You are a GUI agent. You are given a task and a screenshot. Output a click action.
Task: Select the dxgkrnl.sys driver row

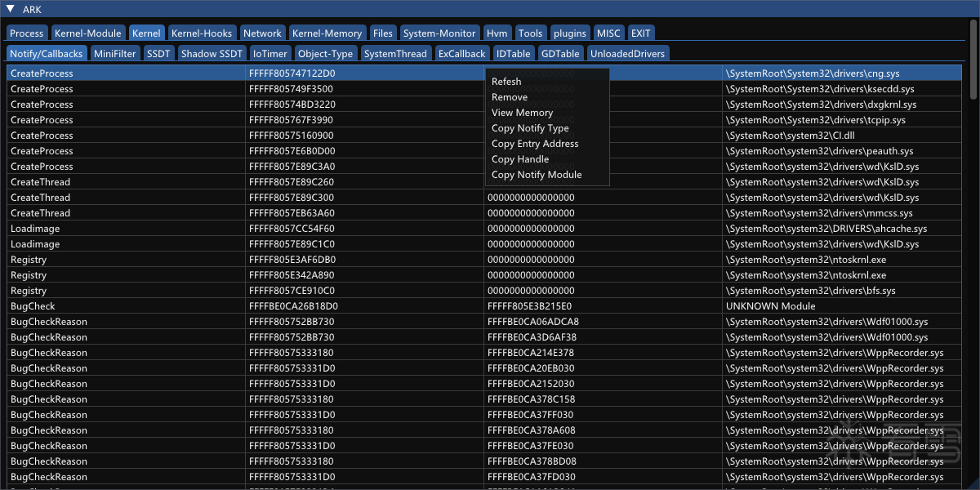pyautogui.click(x=484, y=105)
